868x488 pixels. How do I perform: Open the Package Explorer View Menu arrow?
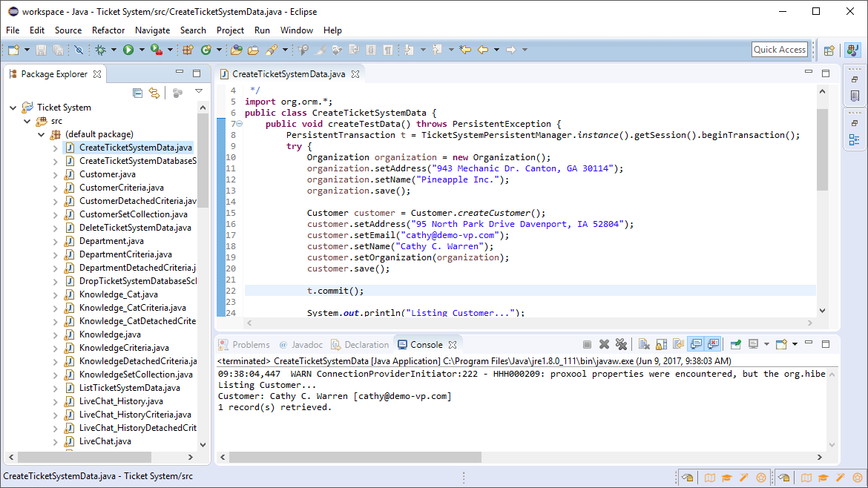point(199,91)
